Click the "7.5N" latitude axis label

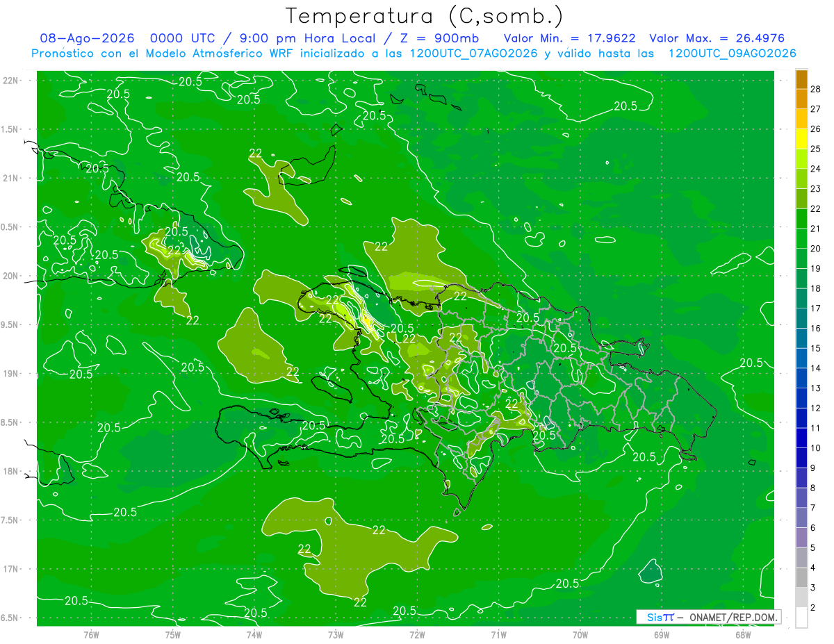click(x=10, y=520)
